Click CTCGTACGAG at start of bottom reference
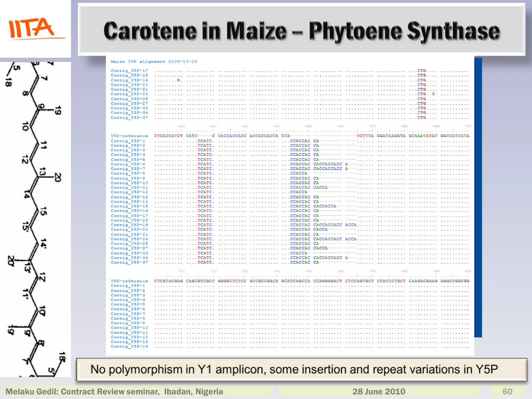The width and height of the screenshot is (532, 399). coord(168,281)
